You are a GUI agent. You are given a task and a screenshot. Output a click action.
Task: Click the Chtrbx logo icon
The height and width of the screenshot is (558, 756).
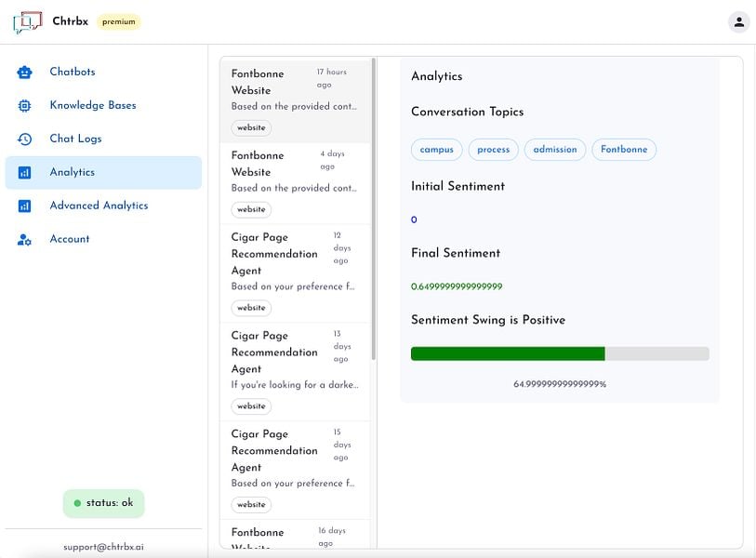point(28,22)
